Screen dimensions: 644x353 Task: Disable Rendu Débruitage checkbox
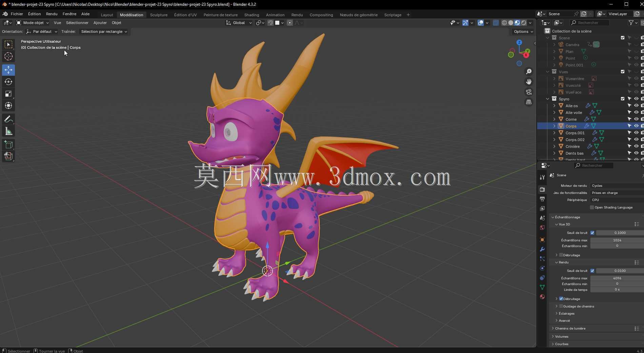(561, 299)
